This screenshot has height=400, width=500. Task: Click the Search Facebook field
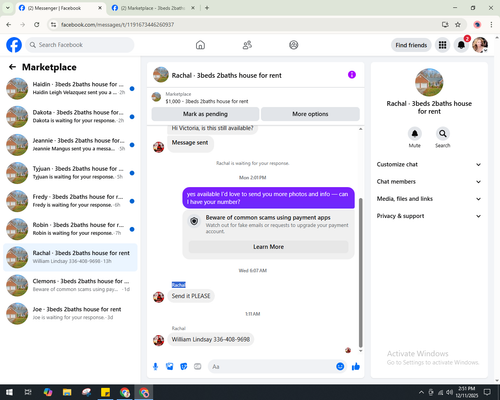pyautogui.click(x=80, y=45)
